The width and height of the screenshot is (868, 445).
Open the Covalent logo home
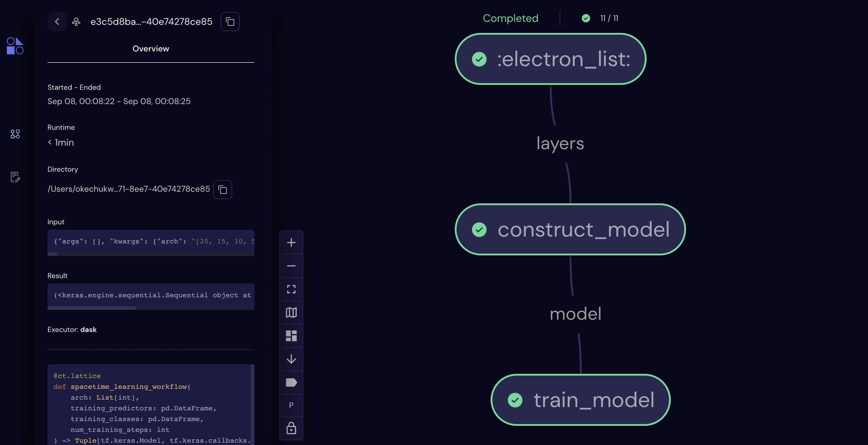[15, 45]
